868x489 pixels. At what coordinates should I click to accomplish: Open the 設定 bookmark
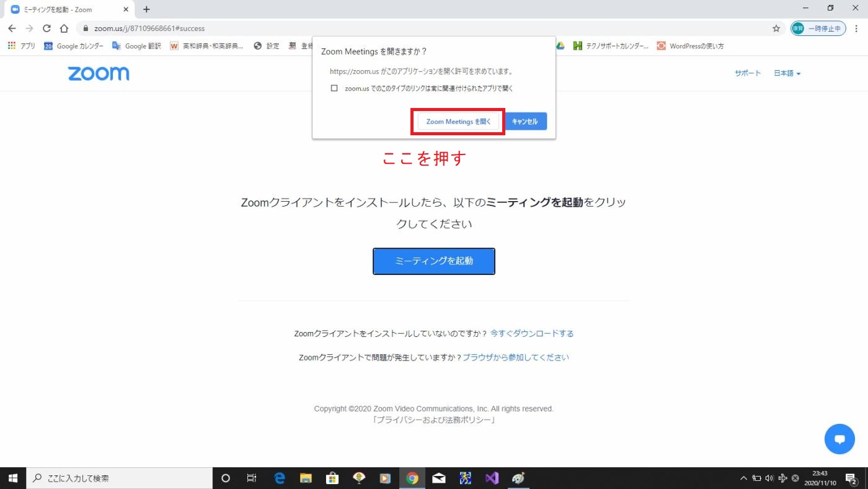coord(267,46)
